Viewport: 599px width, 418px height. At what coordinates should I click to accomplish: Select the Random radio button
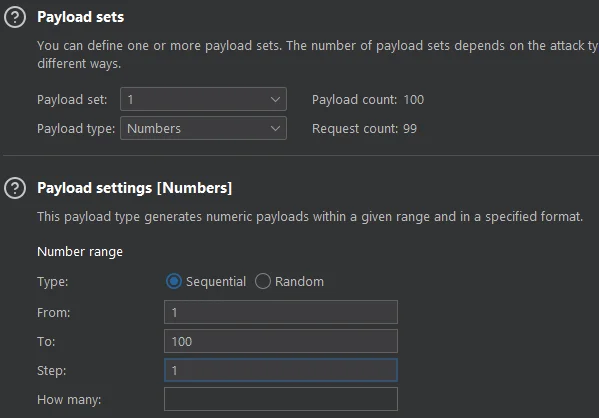click(263, 282)
